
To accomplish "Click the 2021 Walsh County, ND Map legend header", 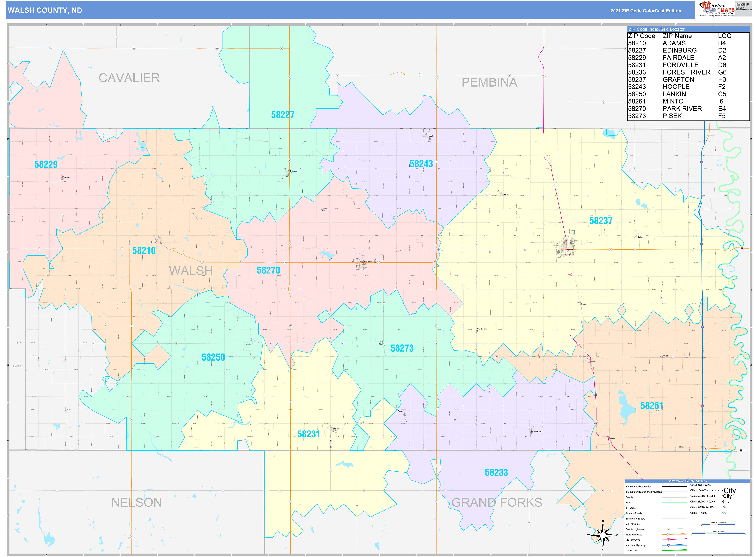I will 687,481.
